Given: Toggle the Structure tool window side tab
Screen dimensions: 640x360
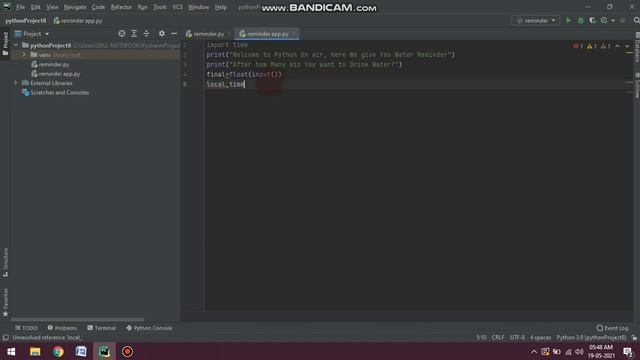Looking at the screenshot, I should (5, 262).
